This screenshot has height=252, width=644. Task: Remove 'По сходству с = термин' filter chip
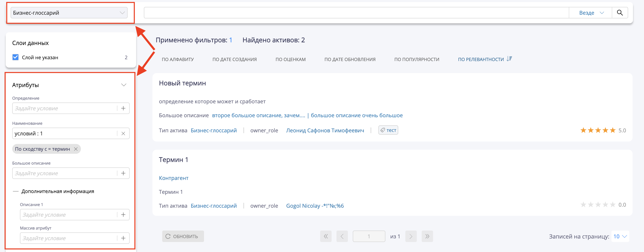click(76, 149)
